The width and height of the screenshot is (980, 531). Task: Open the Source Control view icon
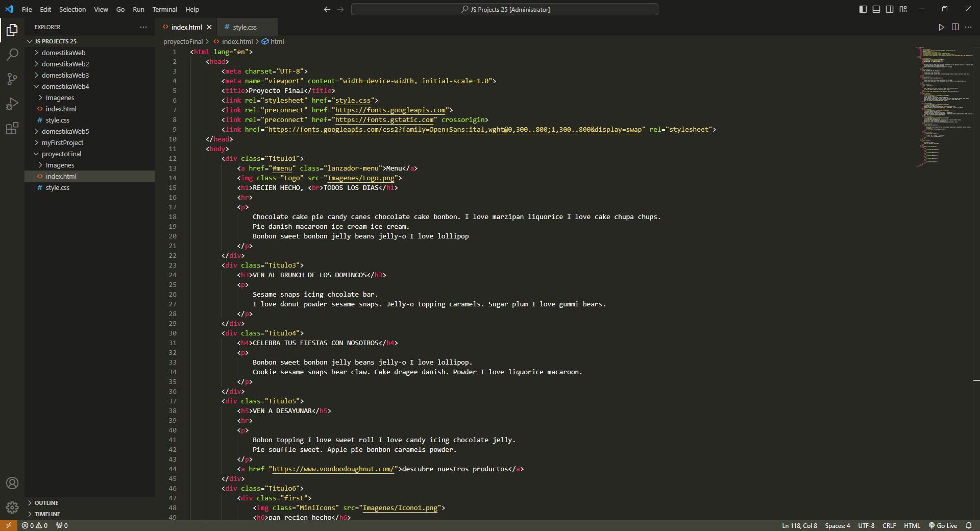[x=12, y=79]
